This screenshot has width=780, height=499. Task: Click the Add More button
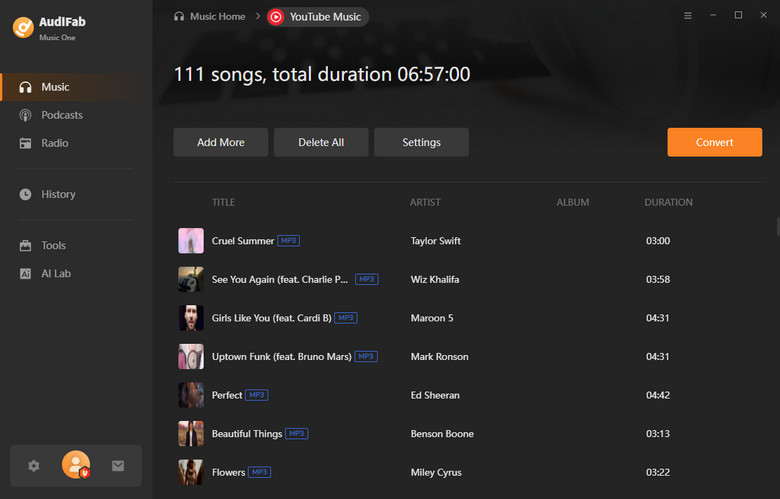221,142
